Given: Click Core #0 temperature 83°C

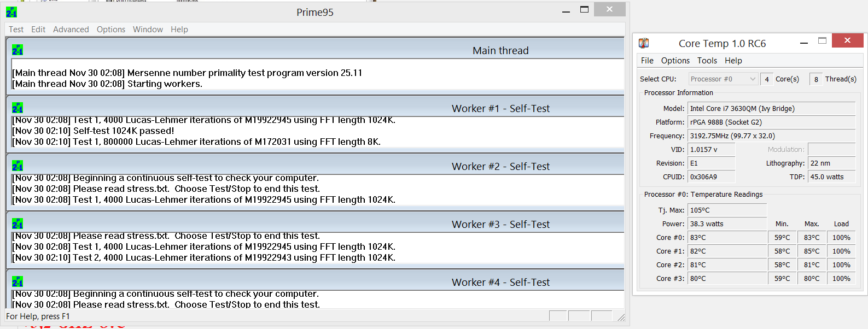Looking at the screenshot, I should (727, 238).
